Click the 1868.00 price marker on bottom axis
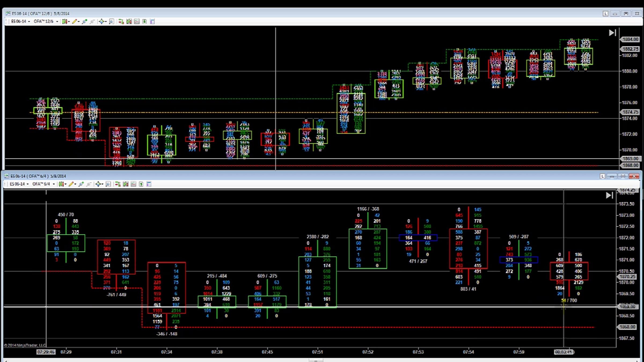This screenshot has height=362, width=644. (x=627, y=327)
